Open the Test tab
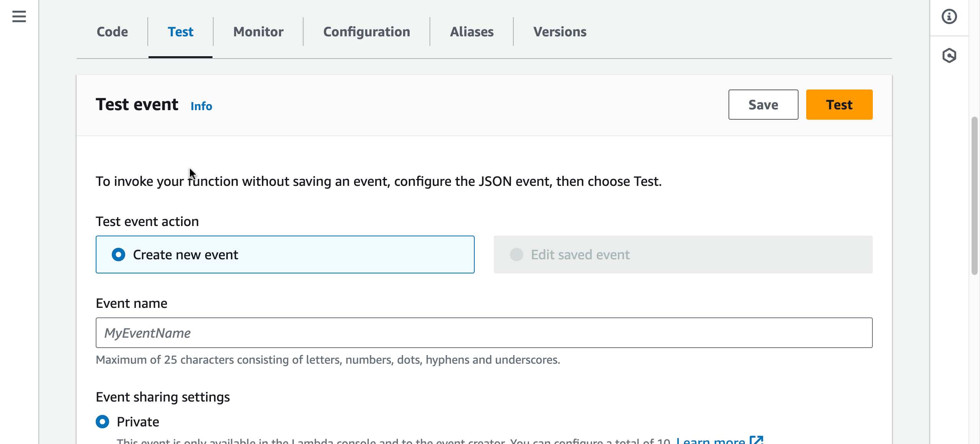Viewport: 980px width, 444px height. point(180,32)
